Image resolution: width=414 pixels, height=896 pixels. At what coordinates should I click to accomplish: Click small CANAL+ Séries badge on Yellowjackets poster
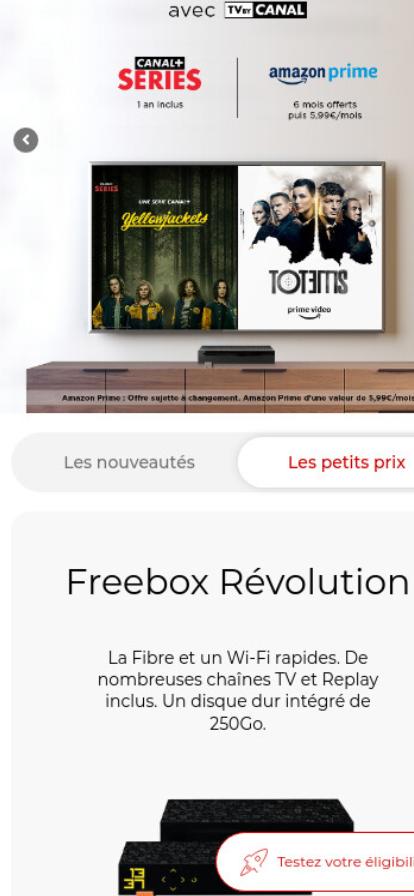tap(106, 186)
